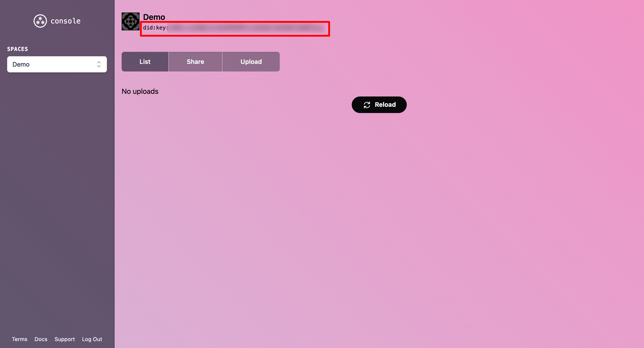Image resolution: width=644 pixels, height=348 pixels.
Task: Log Out from the console
Action: 92,339
